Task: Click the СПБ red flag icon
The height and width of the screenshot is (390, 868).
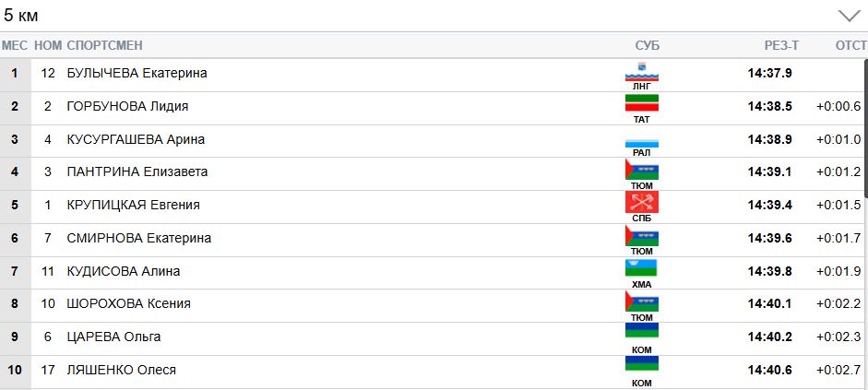Action: tap(641, 201)
